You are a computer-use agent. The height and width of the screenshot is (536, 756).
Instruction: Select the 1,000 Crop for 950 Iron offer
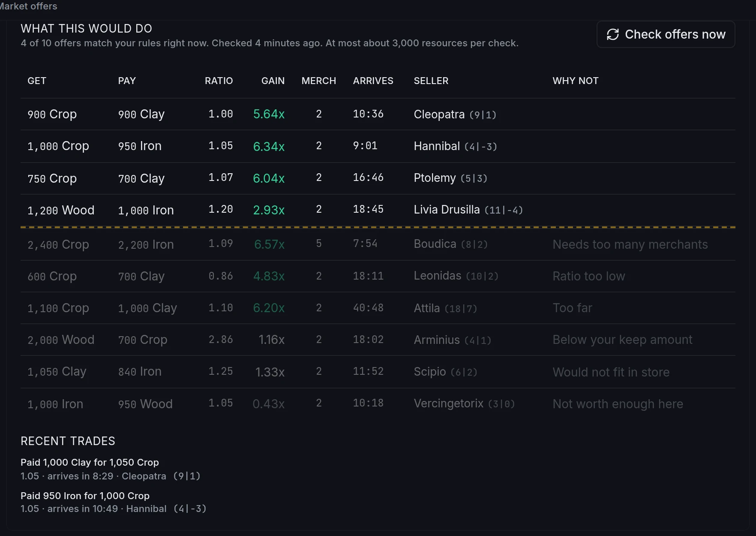(378, 146)
